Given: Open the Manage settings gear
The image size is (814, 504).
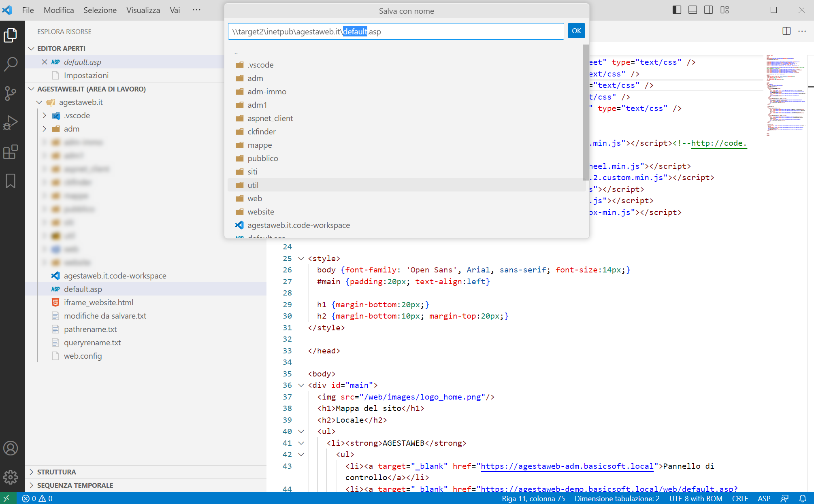Looking at the screenshot, I should 11,477.
